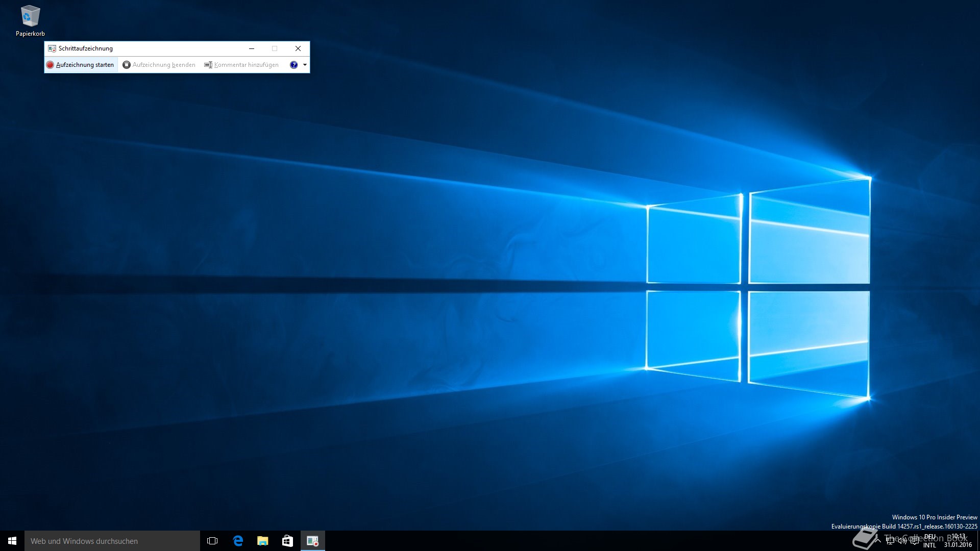Click the Aufzeichnung starten record button
Image resolution: width=980 pixels, height=551 pixels.
[x=81, y=65]
